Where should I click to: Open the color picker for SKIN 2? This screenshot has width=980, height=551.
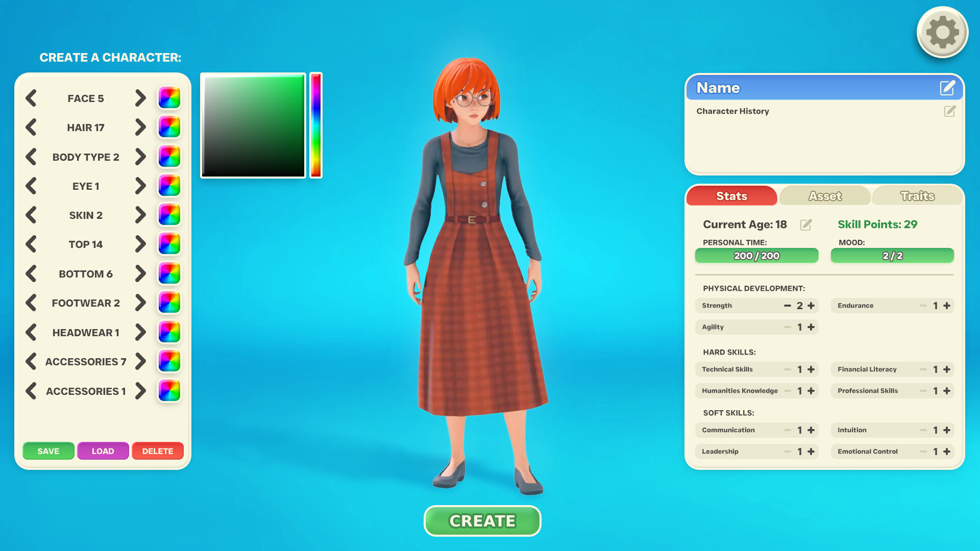(169, 215)
